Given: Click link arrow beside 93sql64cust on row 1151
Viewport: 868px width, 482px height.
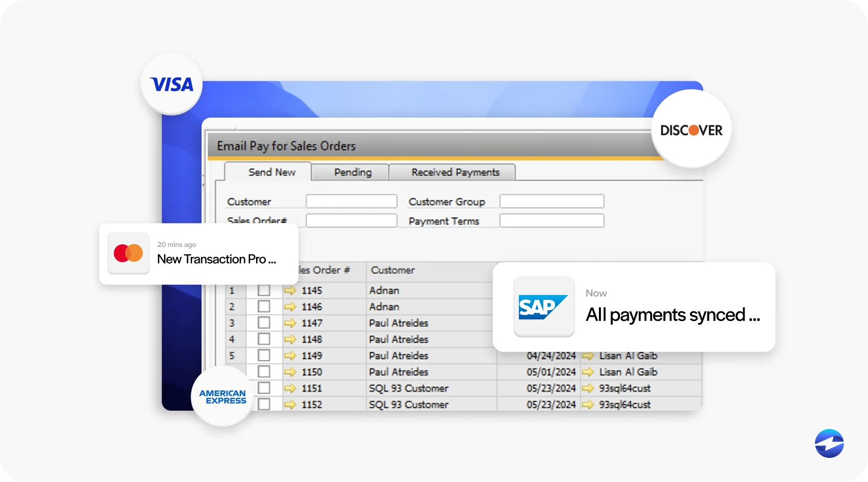Looking at the screenshot, I should 588,388.
